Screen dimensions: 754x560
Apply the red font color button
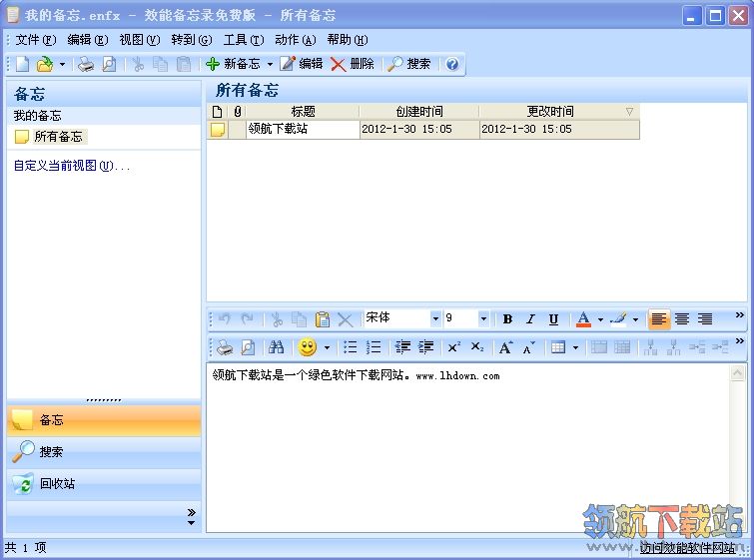[583, 319]
